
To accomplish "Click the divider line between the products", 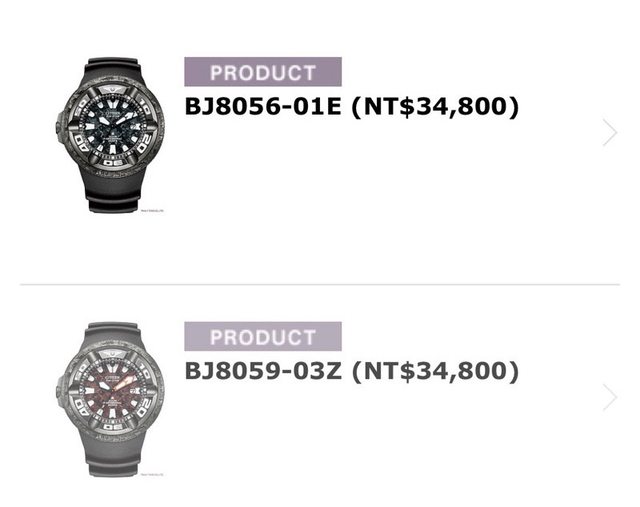I will [x=320, y=285].
